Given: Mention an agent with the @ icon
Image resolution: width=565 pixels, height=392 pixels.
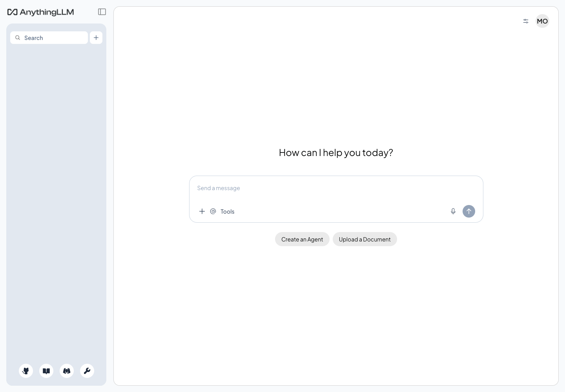Looking at the screenshot, I should tap(213, 211).
